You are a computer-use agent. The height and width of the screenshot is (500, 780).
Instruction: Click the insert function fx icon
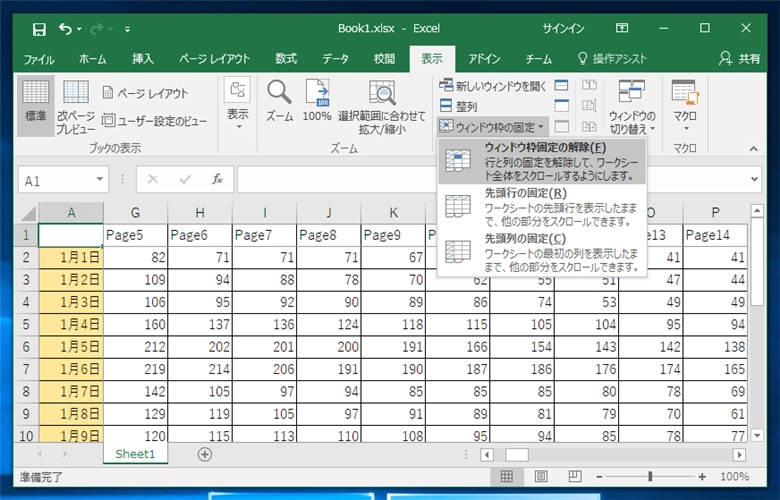pyautogui.click(x=217, y=179)
